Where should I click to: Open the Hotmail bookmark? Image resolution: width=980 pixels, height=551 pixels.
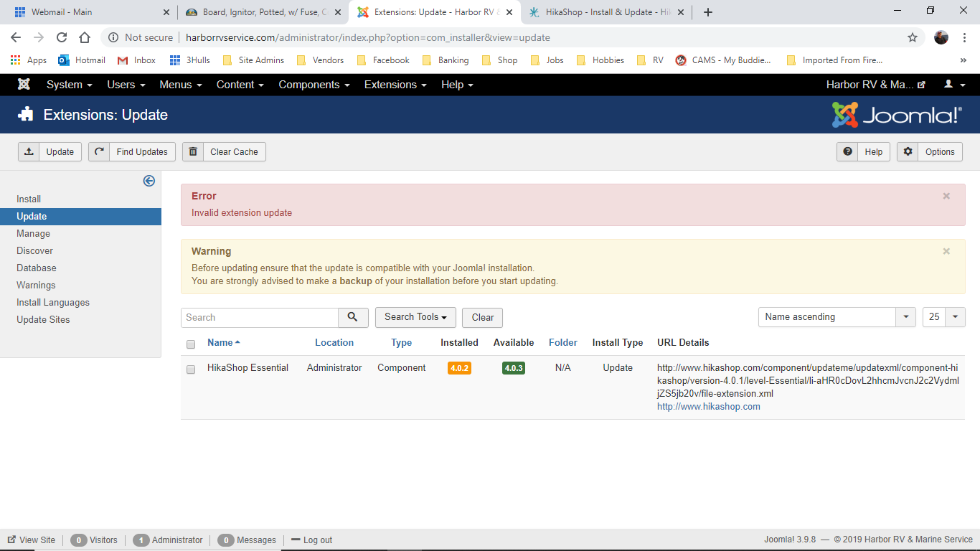click(x=82, y=60)
